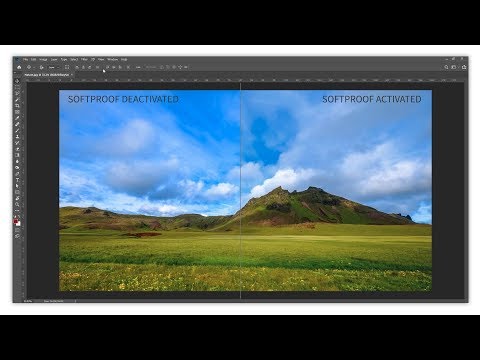Open the View menu
The width and height of the screenshot is (480, 360).
coord(101,59)
